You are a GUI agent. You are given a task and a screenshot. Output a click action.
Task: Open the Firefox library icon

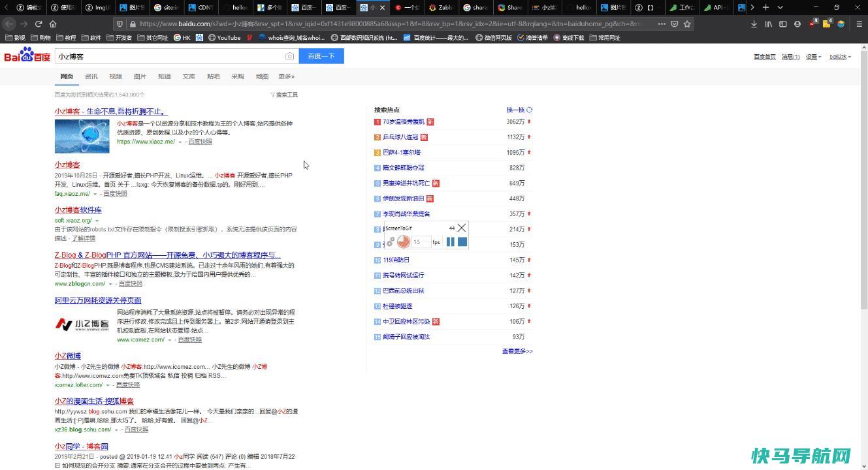(769, 23)
